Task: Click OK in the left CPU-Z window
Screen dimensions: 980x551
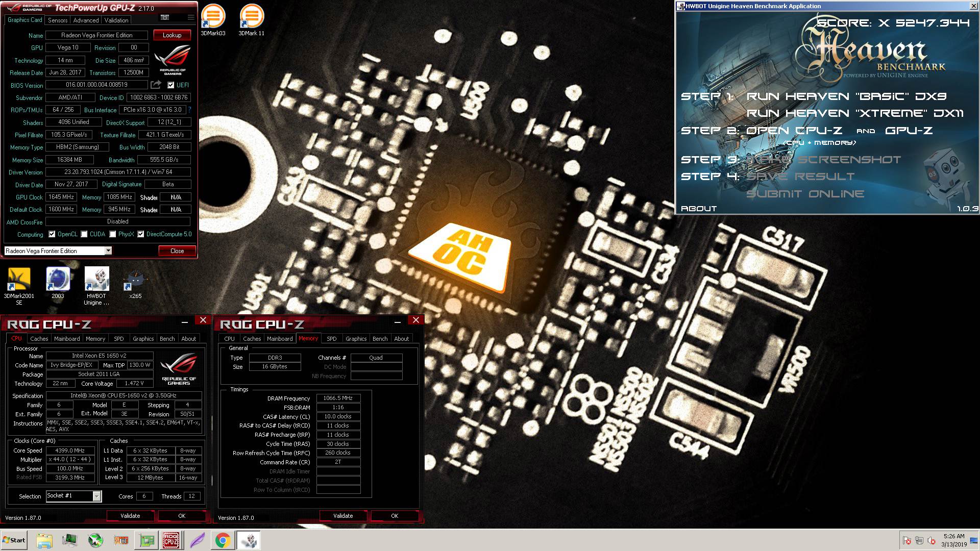Action: (x=182, y=516)
